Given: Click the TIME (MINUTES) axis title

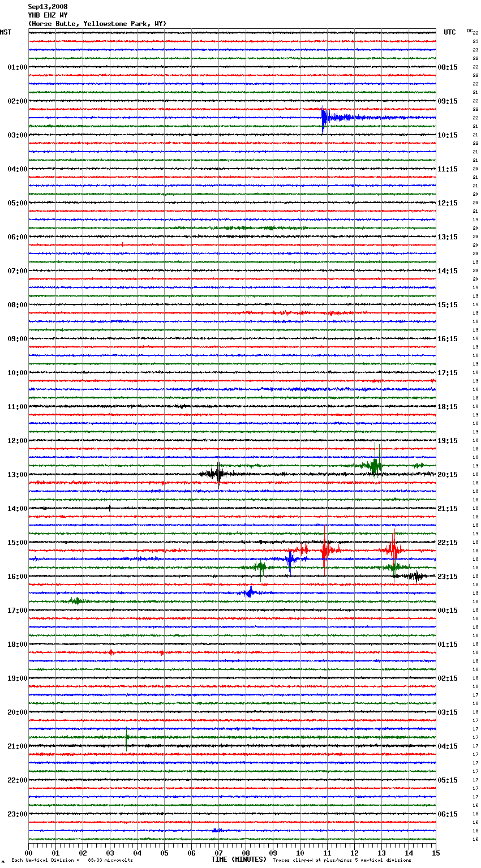Looking at the screenshot, I should (239, 860).
